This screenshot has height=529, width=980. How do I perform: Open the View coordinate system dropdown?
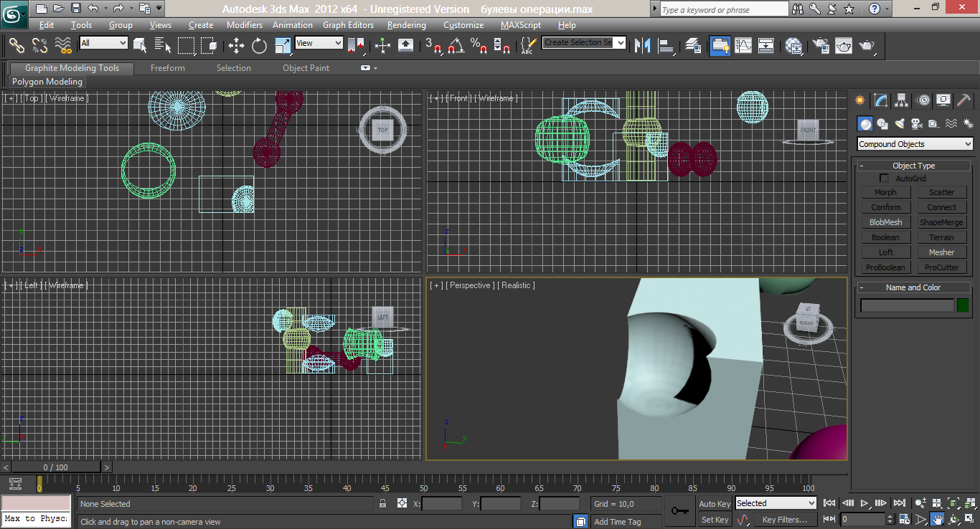[319, 43]
